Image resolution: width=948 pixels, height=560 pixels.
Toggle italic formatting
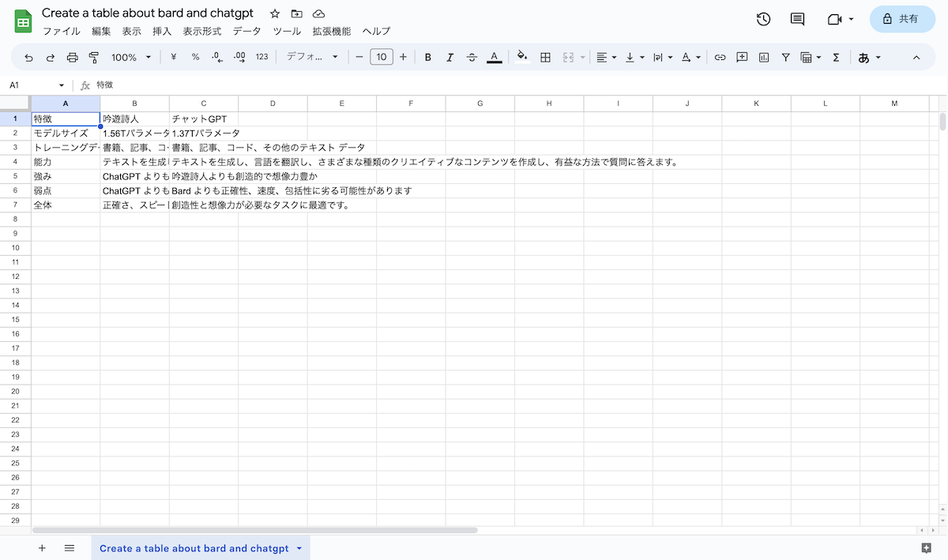(450, 57)
